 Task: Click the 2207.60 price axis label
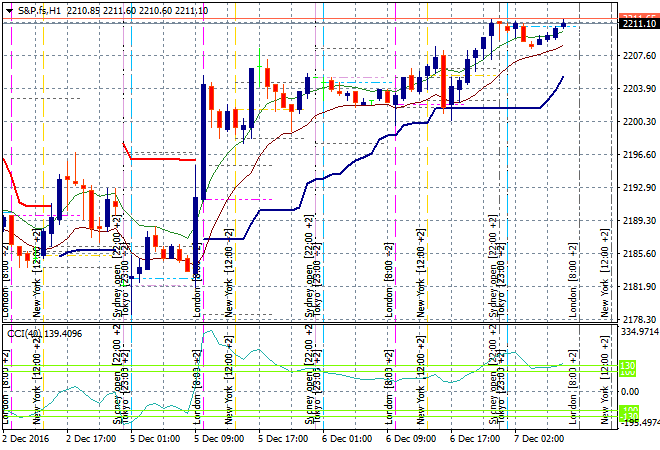point(636,56)
